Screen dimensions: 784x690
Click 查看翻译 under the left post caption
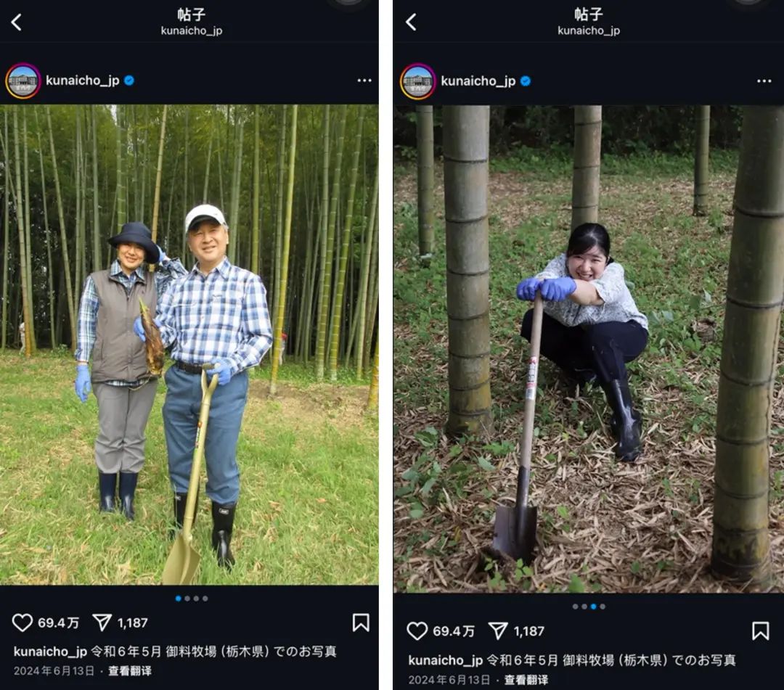tap(130, 670)
